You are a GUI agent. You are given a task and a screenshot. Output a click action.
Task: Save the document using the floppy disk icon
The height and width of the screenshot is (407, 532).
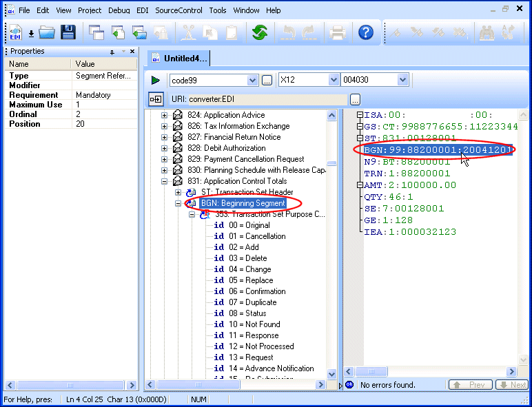coord(68,32)
